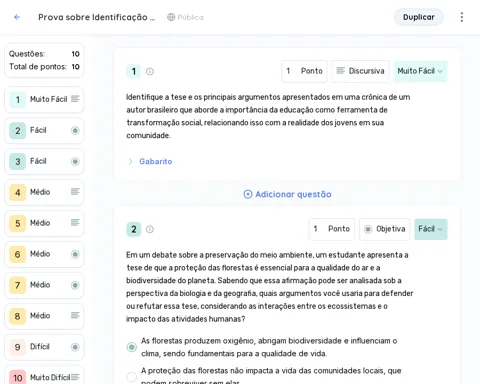This screenshot has height=384, width=480.
Task: Jump to question 1 Muito Fácil in the sidebar
Action: pyautogui.click(x=44, y=99)
